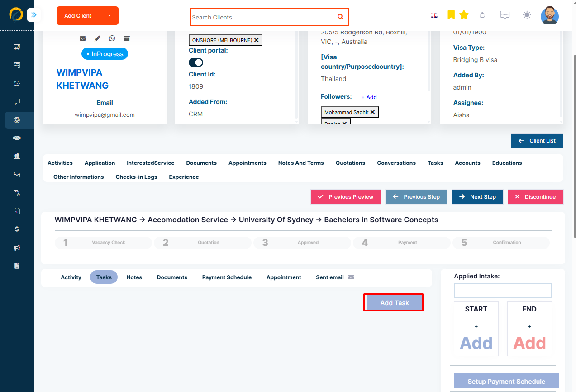Click the Next Step button
Viewport: 576px width, 392px height.
click(x=477, y=197)
